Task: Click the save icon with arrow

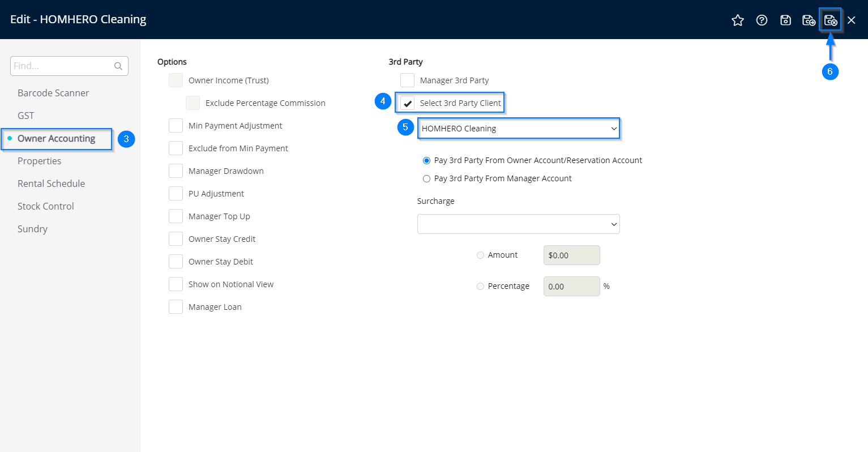Action: pos(809,20)
